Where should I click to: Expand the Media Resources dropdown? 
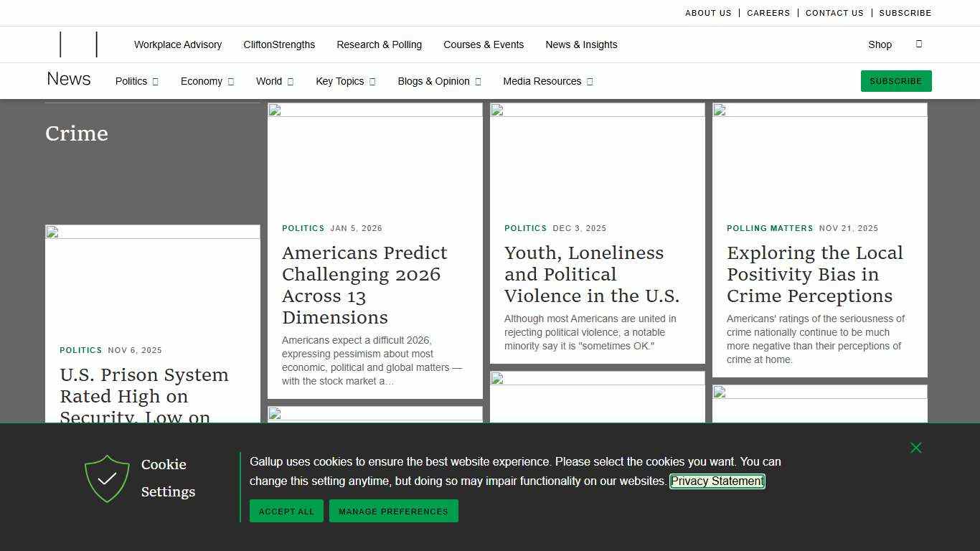[x=547, y=81]
